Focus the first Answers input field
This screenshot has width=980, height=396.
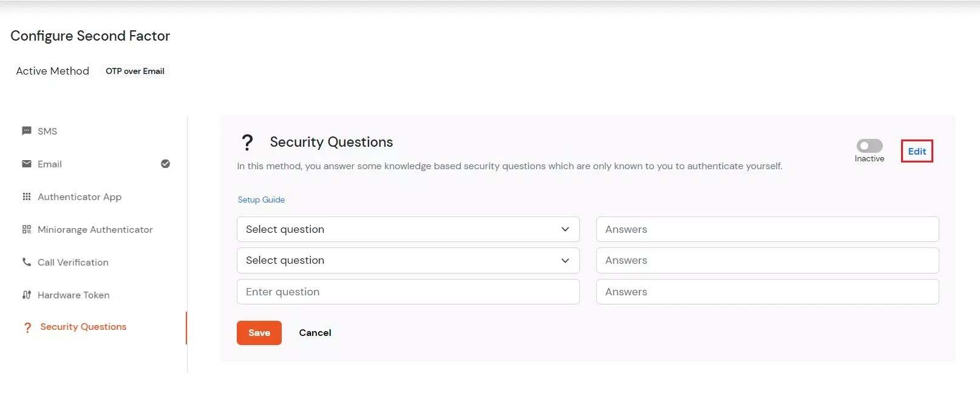tap(767, 229)
